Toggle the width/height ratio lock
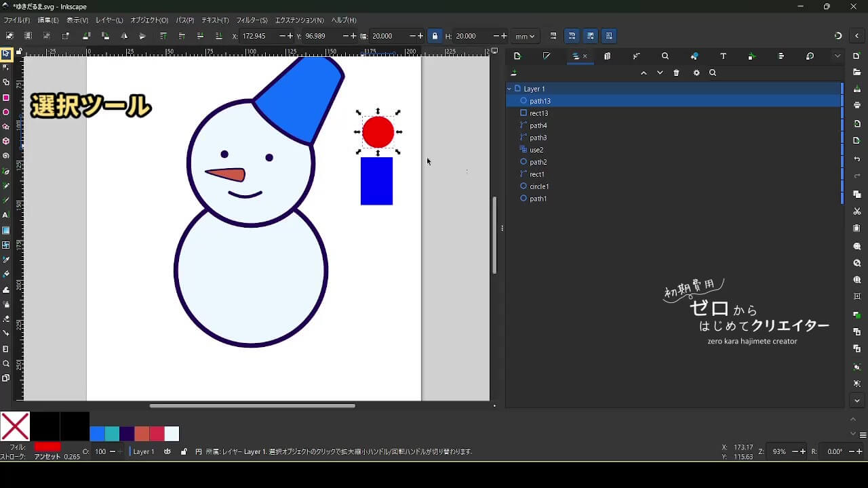 click(435, 36)
